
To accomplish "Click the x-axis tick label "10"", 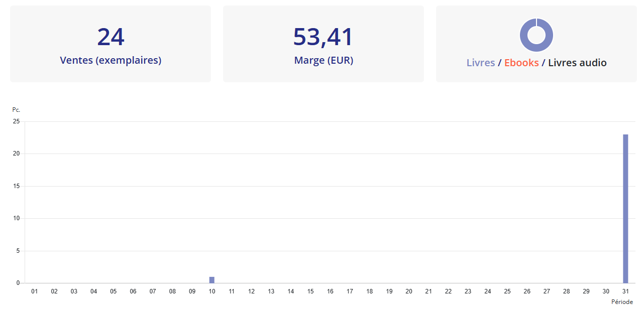I will point(212,291).
